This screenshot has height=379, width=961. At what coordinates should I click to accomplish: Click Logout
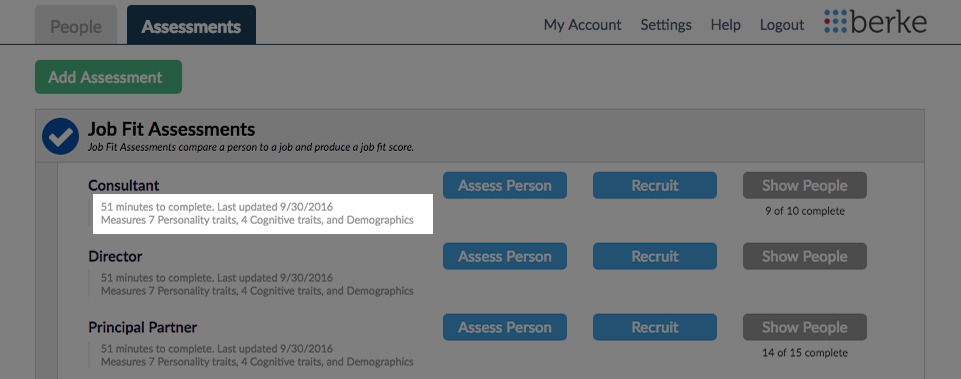(x=782, y=25)
